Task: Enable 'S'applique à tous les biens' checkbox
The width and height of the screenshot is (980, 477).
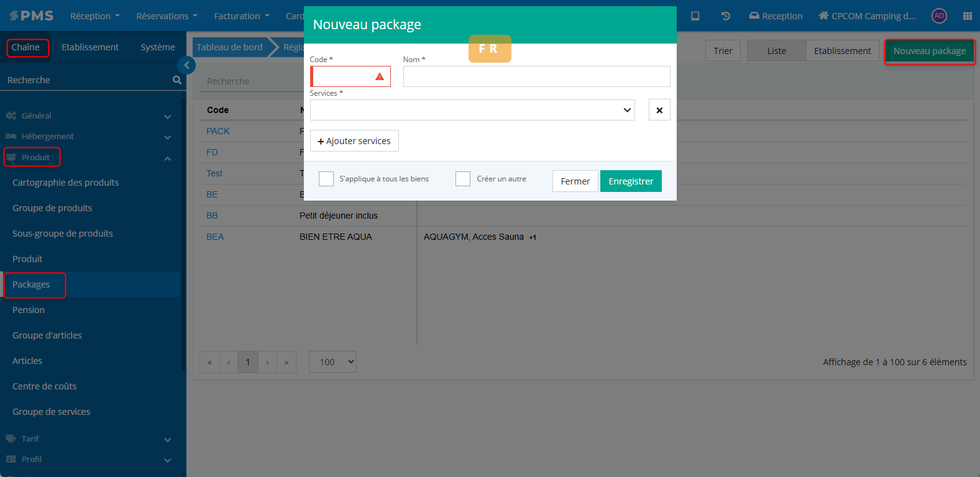Action: point(326,179)
